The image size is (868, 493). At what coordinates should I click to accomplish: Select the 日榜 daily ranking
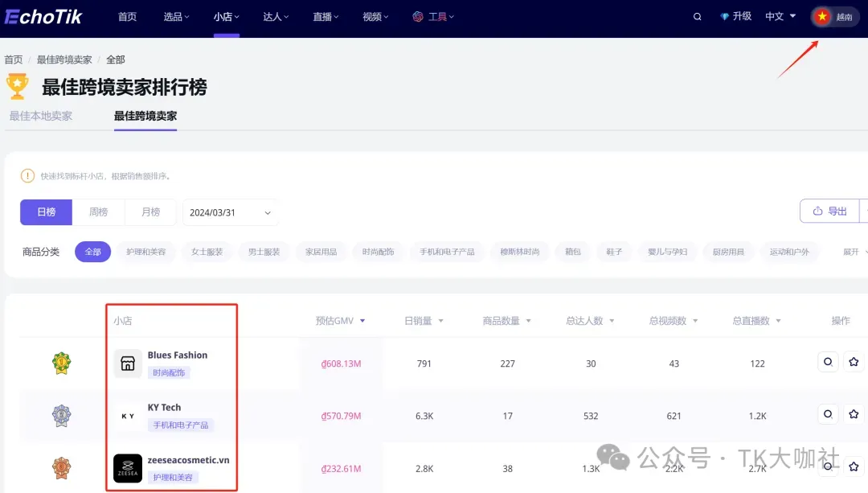pyautogui.click(x=47, y=212)
